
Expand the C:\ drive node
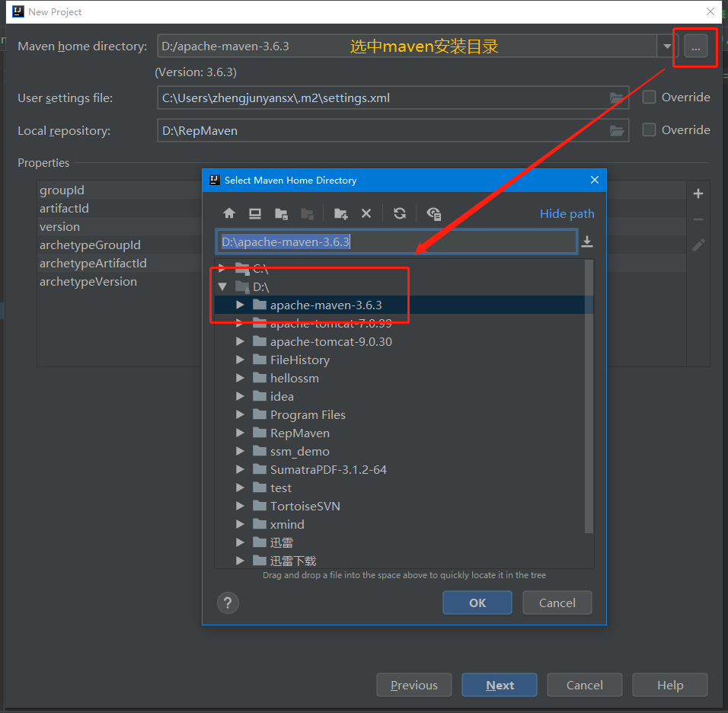[x=222, y=268]
